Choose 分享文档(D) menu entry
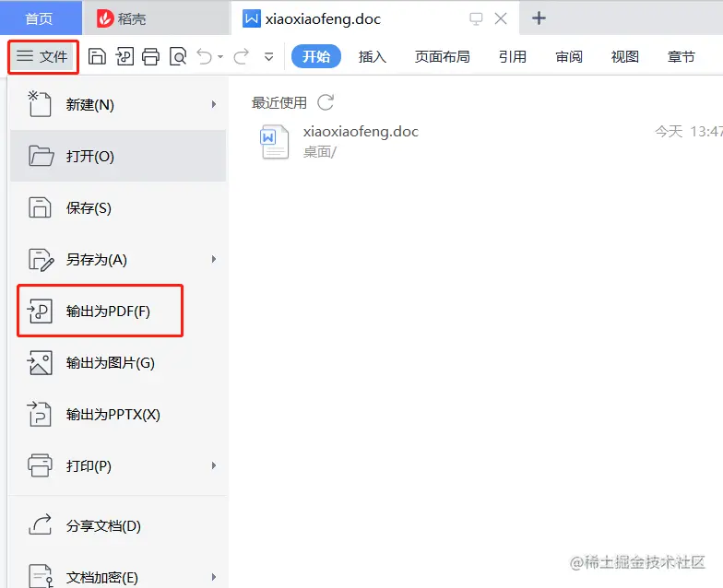This screenshot has width=723, height=588. click(118, 525)
